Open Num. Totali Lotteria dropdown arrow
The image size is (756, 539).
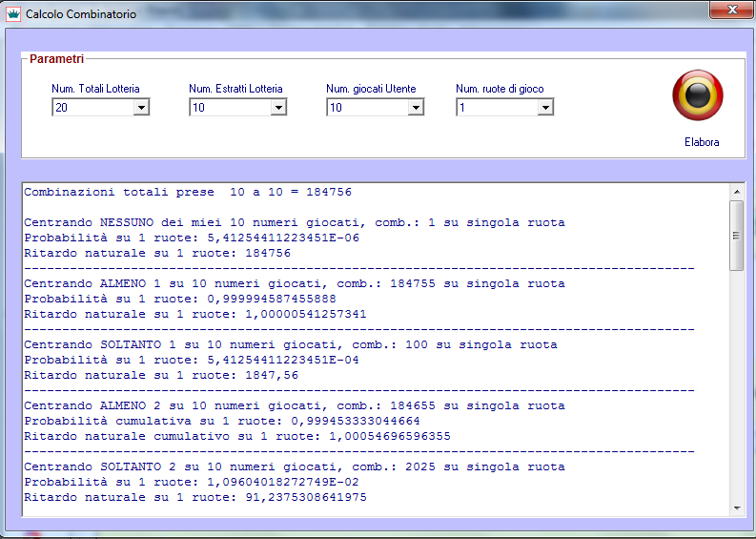pyautogui.click(x=141, y=107)
